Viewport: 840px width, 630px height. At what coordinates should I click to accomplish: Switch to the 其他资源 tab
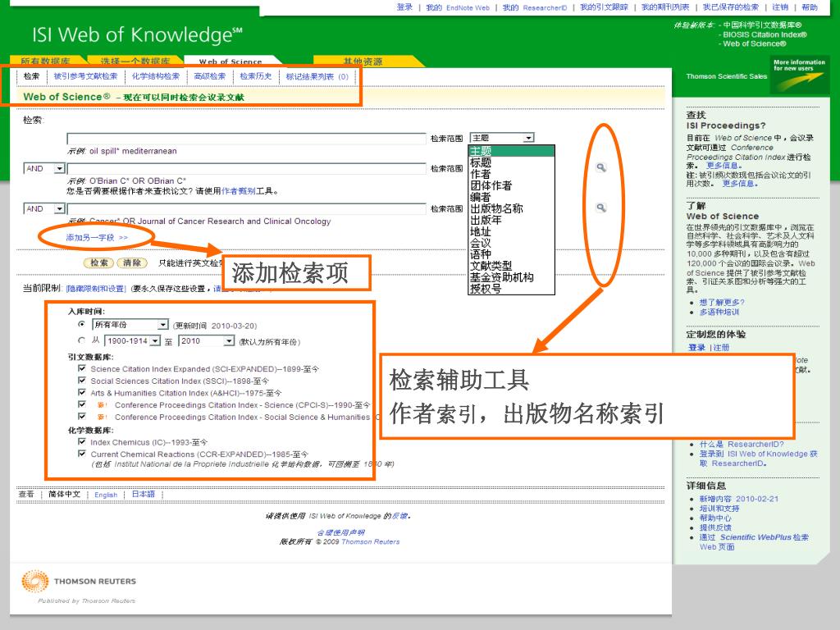coord(362,62)
